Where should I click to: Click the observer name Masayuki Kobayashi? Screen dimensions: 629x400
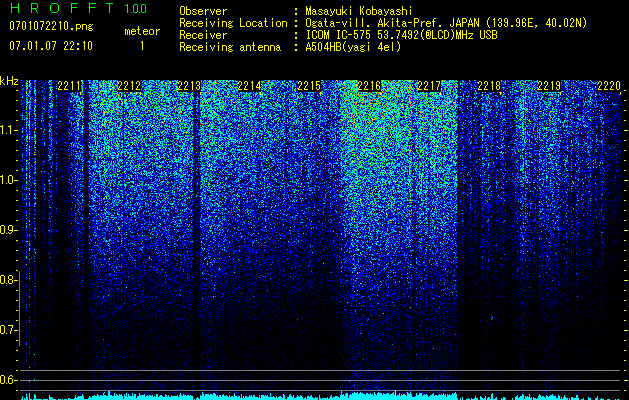(x=359, y=11)
